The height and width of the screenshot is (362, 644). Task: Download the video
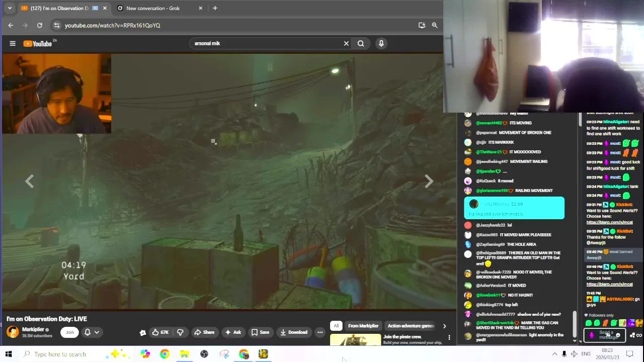click(x=294, y=332)
